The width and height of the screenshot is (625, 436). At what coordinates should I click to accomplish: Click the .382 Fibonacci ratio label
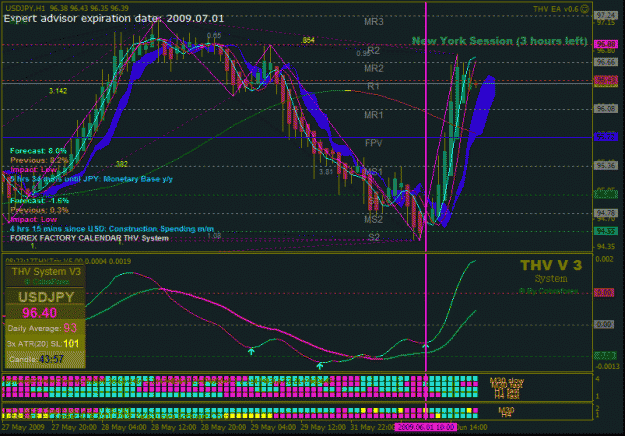(121, 164)
